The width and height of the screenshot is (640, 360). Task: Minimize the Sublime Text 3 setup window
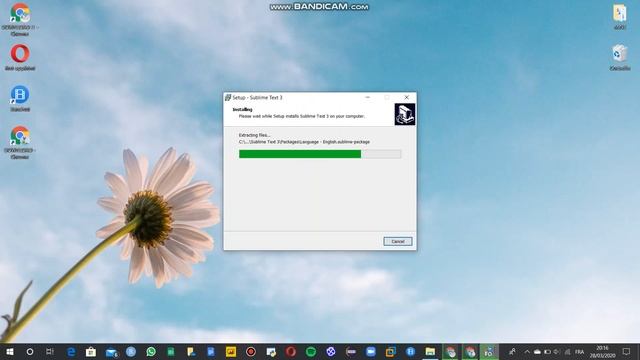[x=367, y=98]
